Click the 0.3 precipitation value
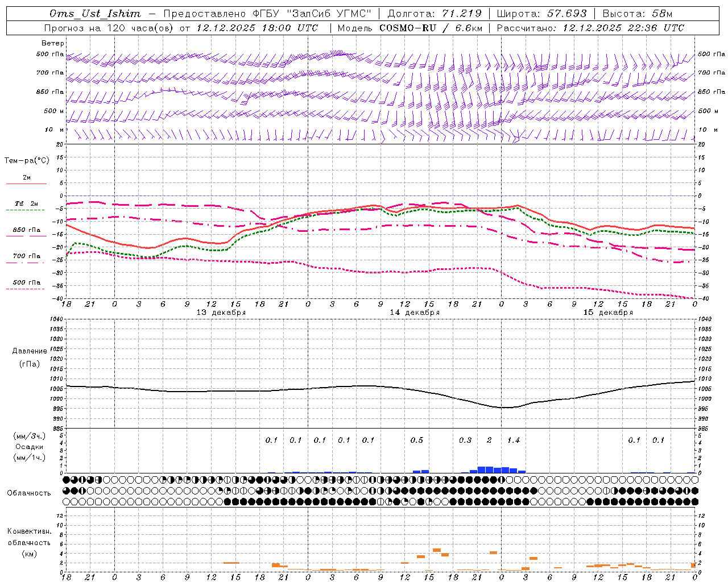This screenshot has height=582, width=728. coord(465,440)
